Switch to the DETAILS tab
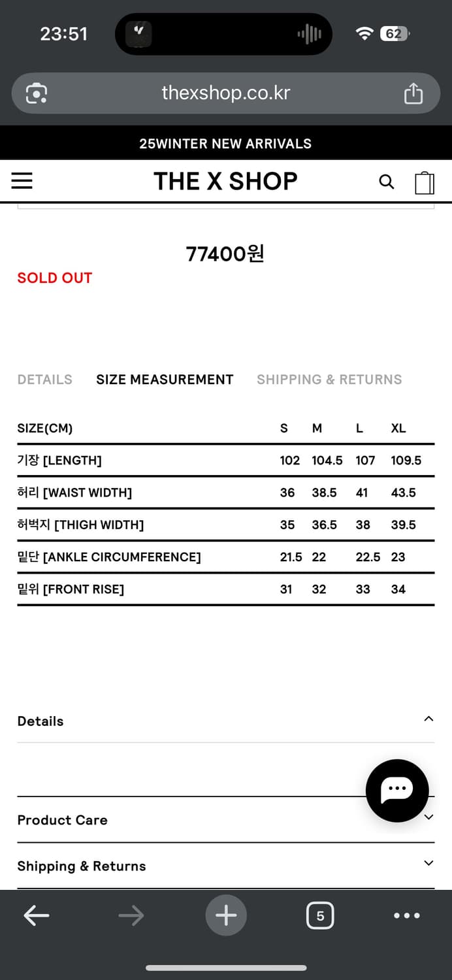452x980 pixels. (45, 380)
